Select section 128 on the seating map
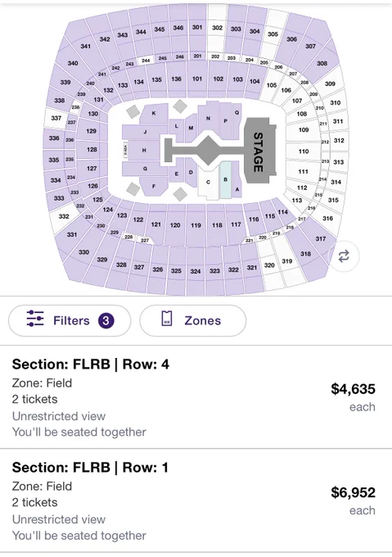 coord(92,150)
